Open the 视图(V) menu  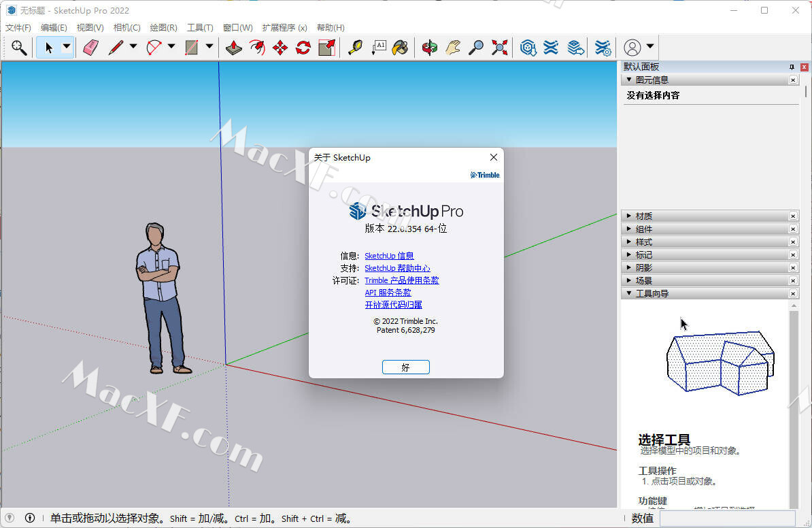click(x=90, y=27)
